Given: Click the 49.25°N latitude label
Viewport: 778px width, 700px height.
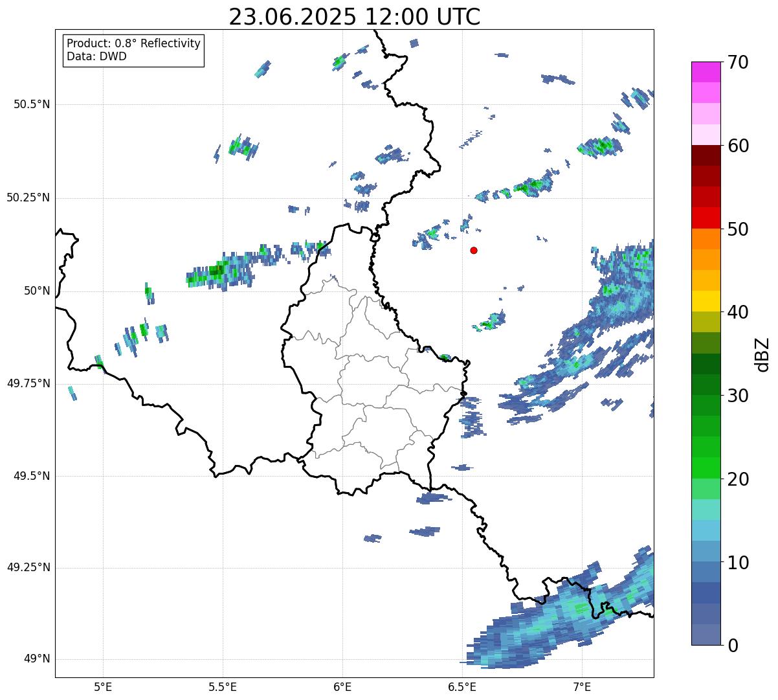Looking at the screenshot, I should 28,567.
